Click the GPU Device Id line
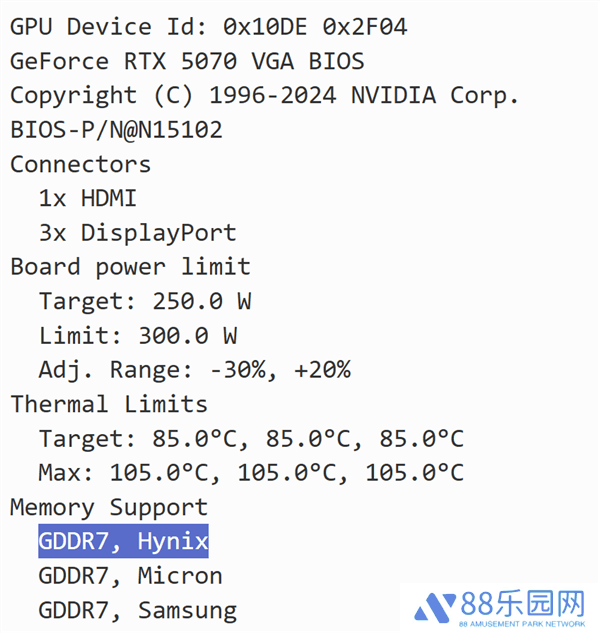600x633 pixels. (x=208, y=27)
